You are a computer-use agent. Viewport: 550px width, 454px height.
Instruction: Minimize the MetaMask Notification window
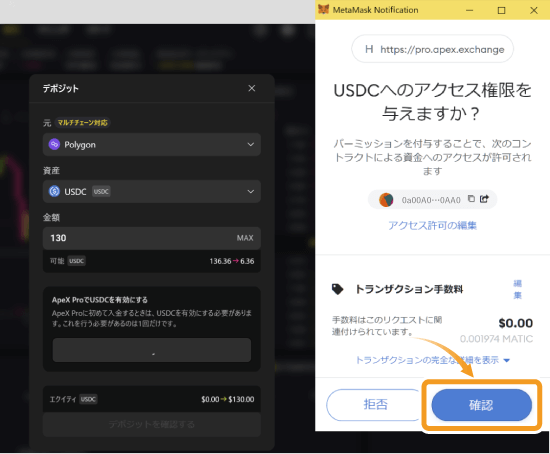click(x=469, y=10)
